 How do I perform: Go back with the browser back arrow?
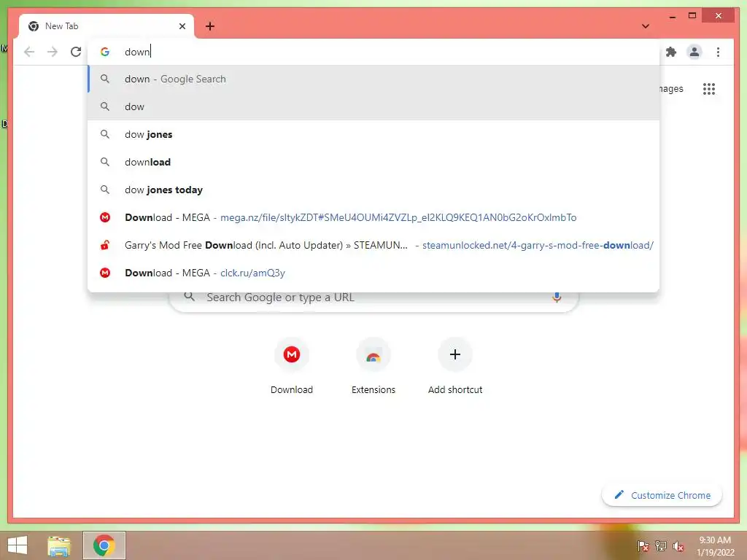[29, 52]
